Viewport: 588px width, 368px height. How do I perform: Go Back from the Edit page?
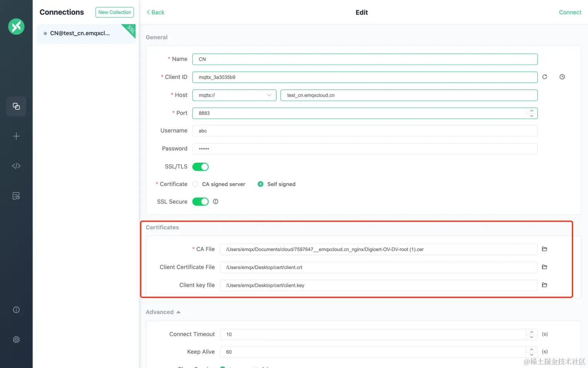tap(156, 12)
